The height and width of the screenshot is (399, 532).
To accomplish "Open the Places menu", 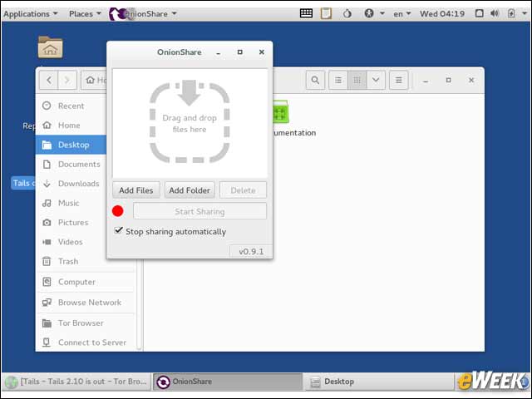I will [x=85, y=14].
